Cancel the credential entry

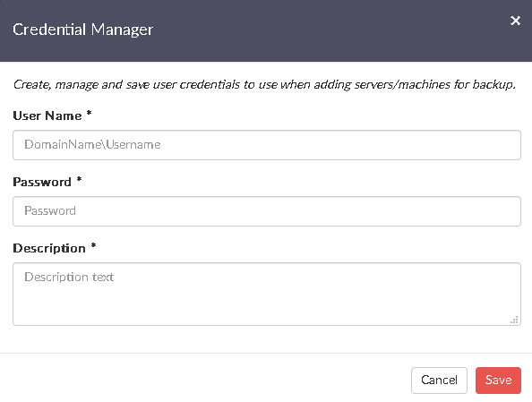click(x=439, y=381)
